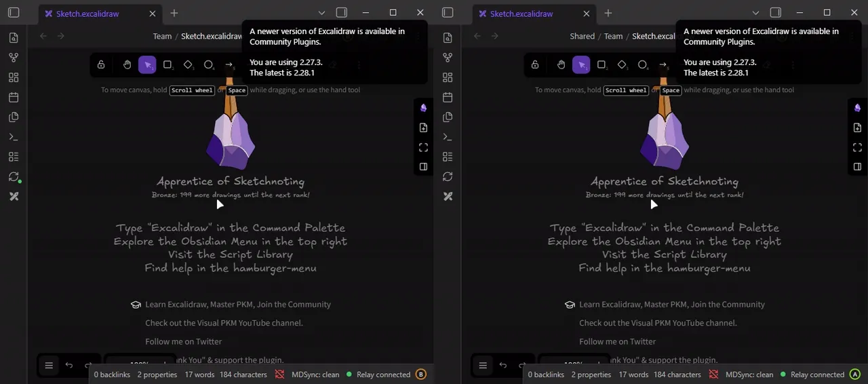Screen dimensions: 868x384
Task: Pick the Diamond shape tool in the left window
Action: point(188,64)
